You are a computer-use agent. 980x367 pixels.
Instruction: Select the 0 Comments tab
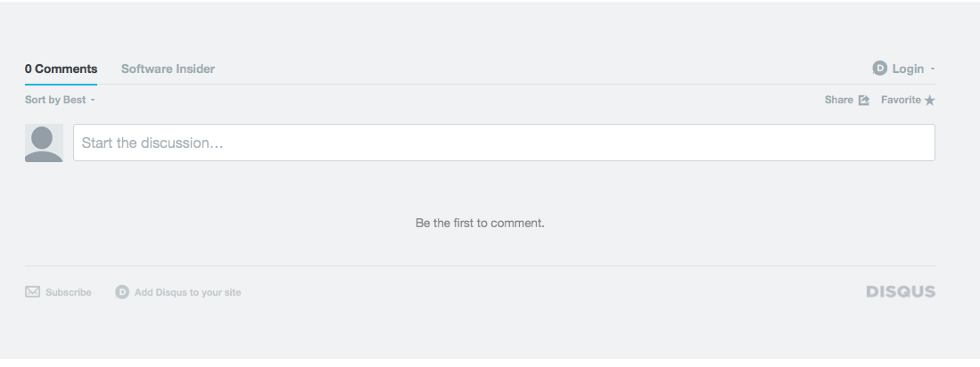pyautogui.click(x=62, y=69)
